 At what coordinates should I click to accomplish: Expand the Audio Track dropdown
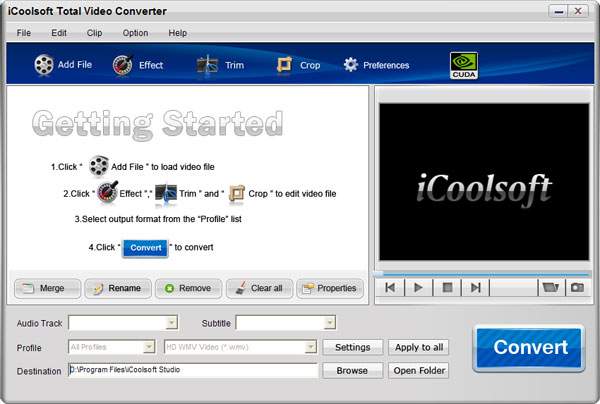coord(172,323)
